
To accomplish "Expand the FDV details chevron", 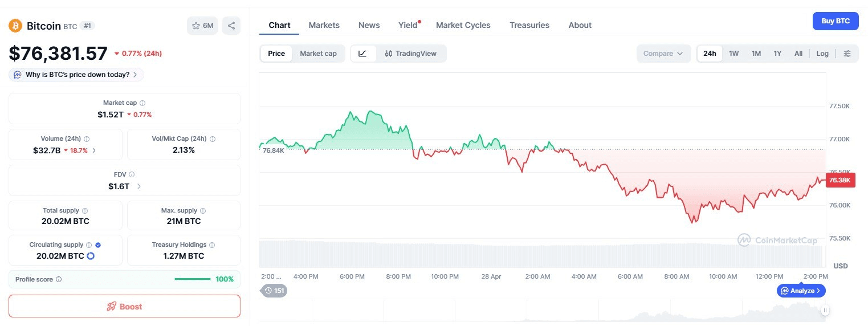I will (139, 186).
